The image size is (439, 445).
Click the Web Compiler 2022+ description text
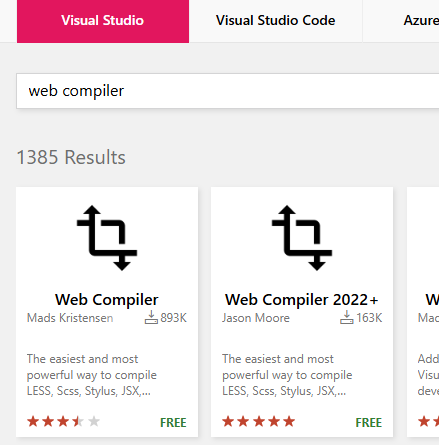tap(287, 375)
